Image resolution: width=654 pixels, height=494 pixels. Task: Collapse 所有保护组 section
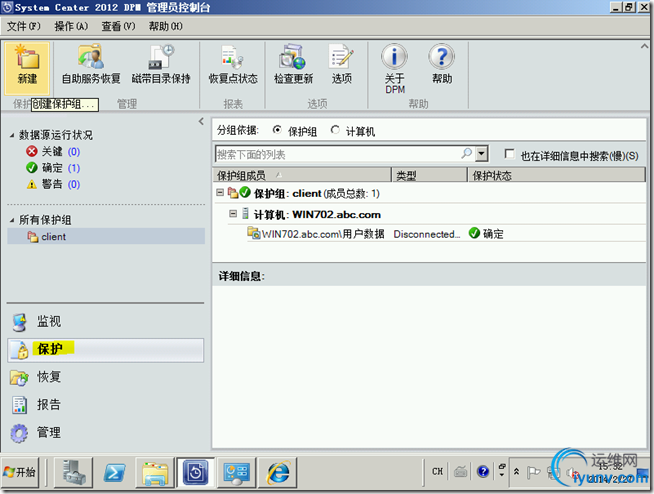12,220
